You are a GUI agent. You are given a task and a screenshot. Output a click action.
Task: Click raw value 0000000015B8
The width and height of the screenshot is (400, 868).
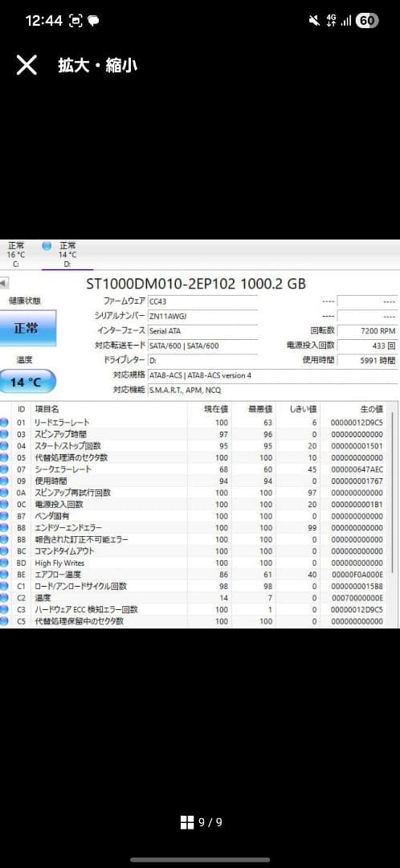[357, 586]
